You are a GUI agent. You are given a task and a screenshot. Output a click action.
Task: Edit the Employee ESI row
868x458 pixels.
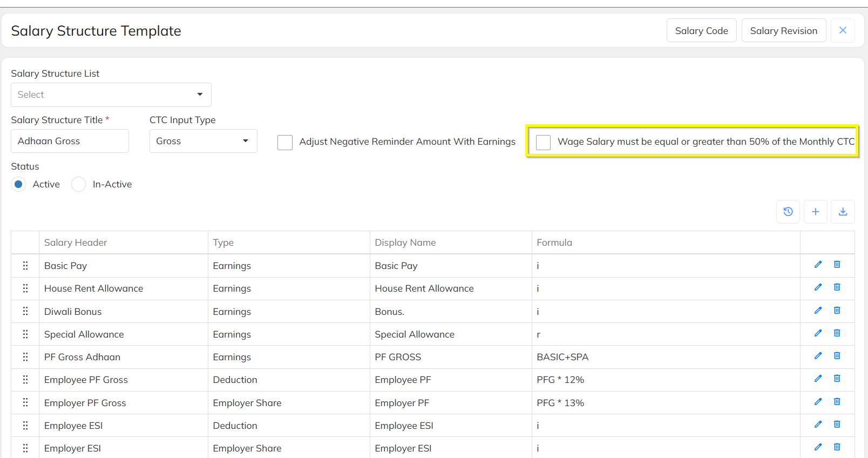(818, 425)
